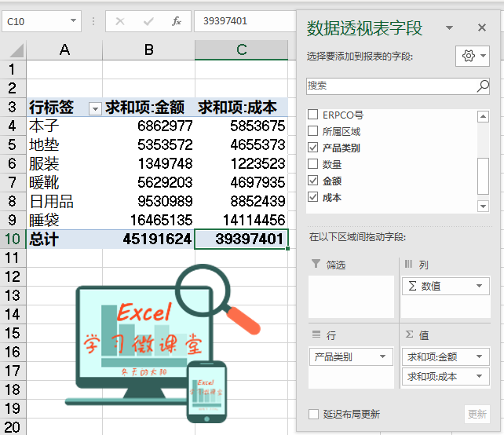
Task: Select cell with value 16465135
Action: point(149,220)
